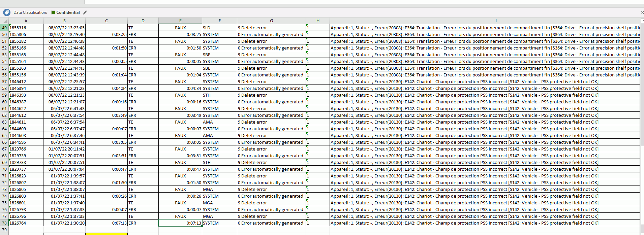The height and width of the screenshot is (235, 644).
Task: Click the AMA cell in row 63
Action: click(x=220, y=122)
